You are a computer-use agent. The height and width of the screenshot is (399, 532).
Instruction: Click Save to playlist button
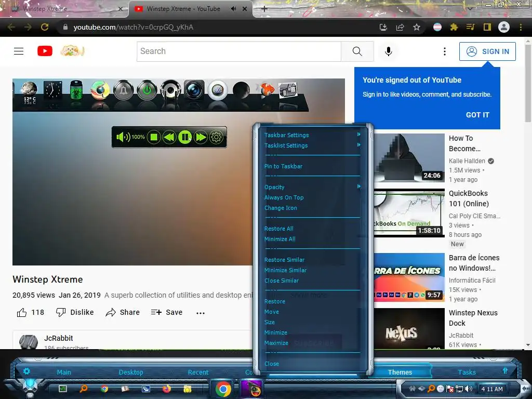(167, 312)
